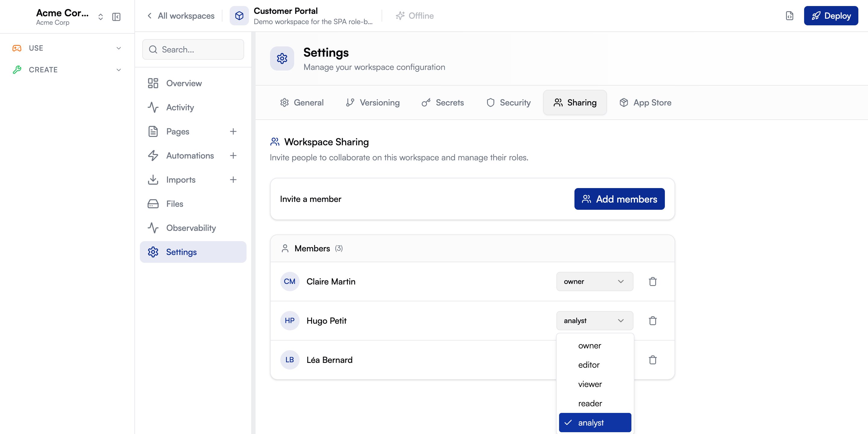Image resolution: width=868 pixels, height=434 pixels.
Task: Add a new automation with plus icon
Action: click(x=233, y=156)
